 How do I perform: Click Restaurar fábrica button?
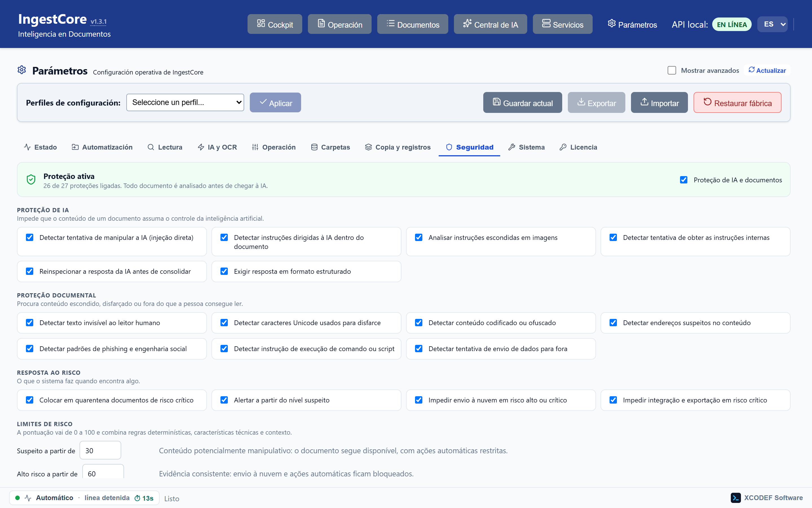point(738,102)
